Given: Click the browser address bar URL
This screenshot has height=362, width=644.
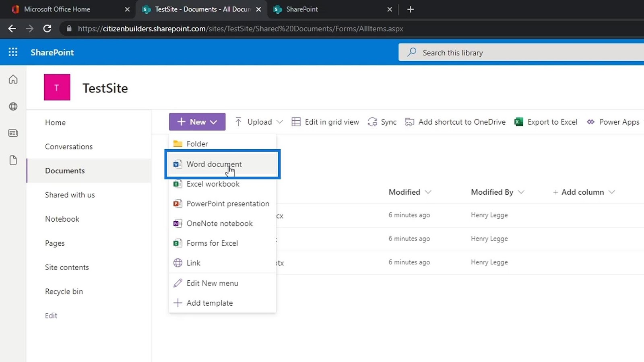Looking at the screenshot, I should tap(241, 29).
